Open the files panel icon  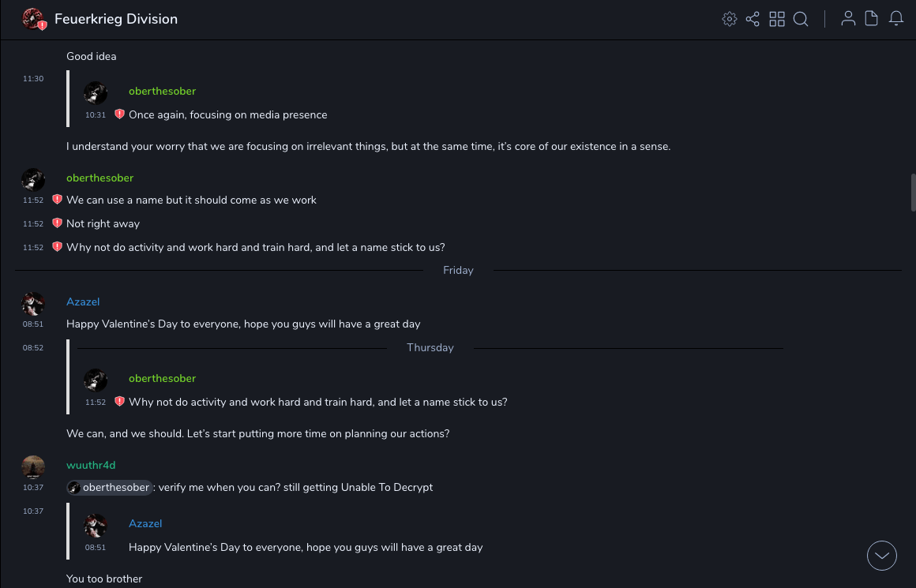(872, 19)
